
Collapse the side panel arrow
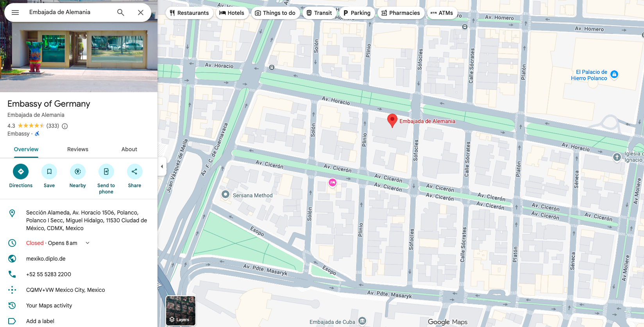click(162, 166)
